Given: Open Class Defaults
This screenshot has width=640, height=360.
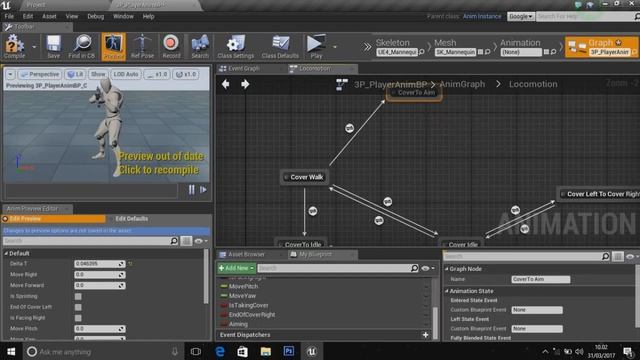Looking at the screenshot, I should [280, 46].
